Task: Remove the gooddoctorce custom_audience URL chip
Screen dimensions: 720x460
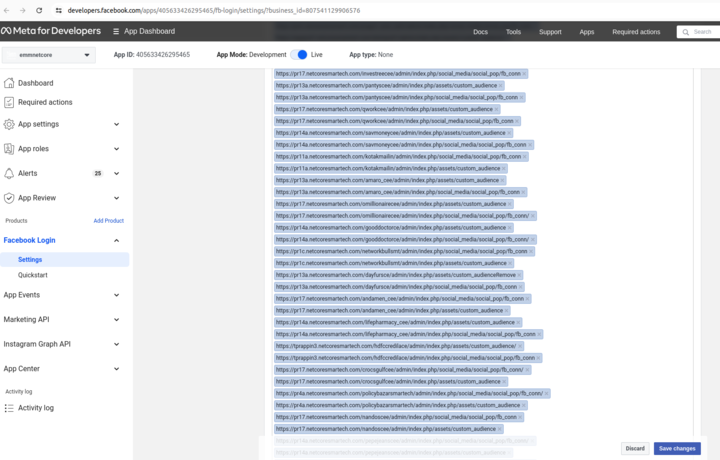Action: coord(510,228)
